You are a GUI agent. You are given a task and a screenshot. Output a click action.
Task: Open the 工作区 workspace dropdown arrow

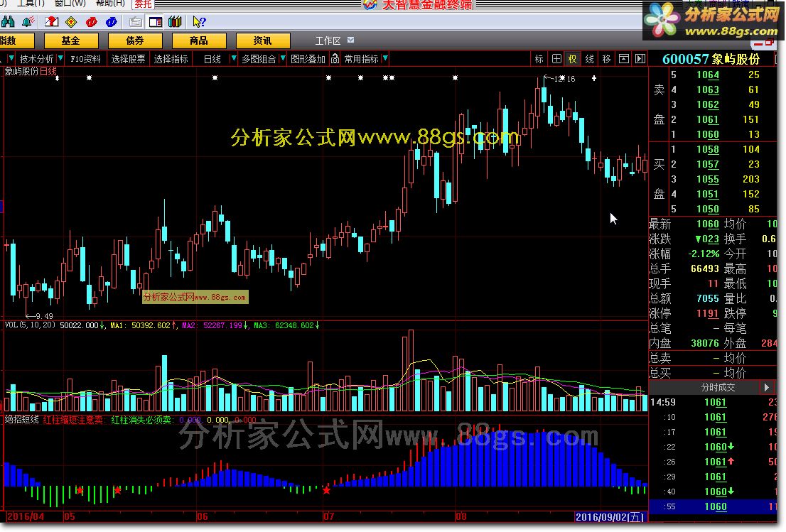(350, 40)
